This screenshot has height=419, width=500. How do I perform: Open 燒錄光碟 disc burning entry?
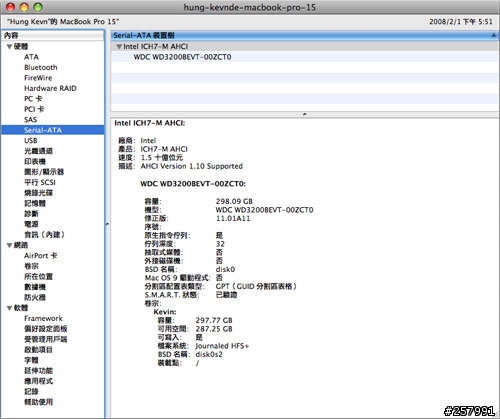click(38, 193)
